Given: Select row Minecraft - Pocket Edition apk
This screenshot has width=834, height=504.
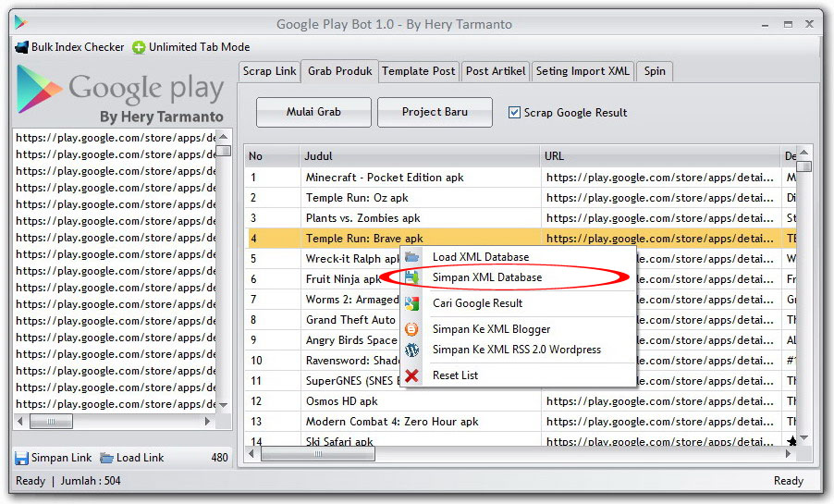Looking at the screenshot, I should click(521, 178).
